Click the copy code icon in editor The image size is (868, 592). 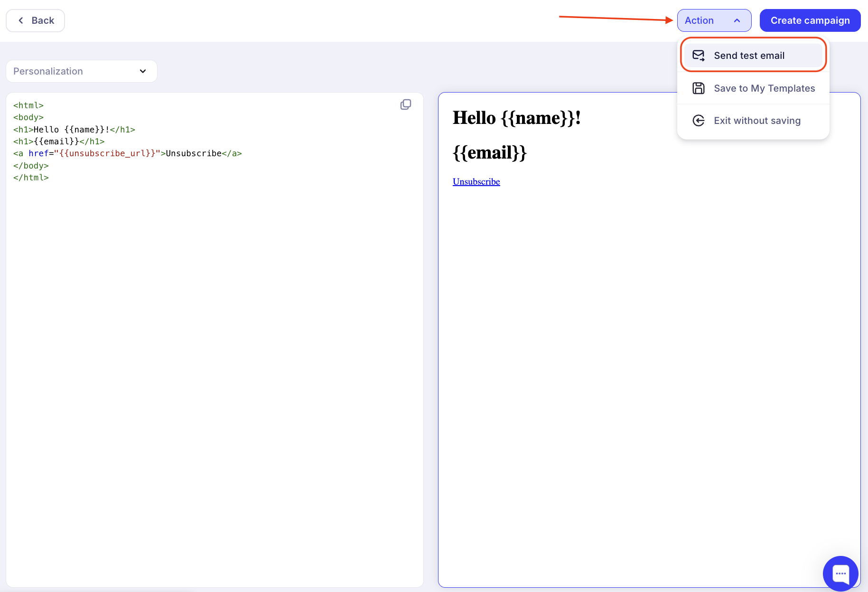[x=406, y=104]
